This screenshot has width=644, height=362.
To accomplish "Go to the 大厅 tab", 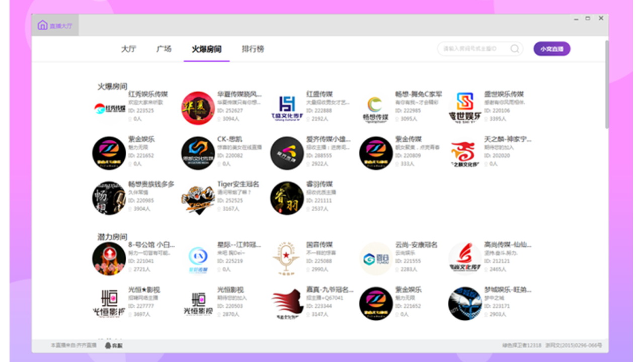I will pyautogui.click(x=128, y=49).
